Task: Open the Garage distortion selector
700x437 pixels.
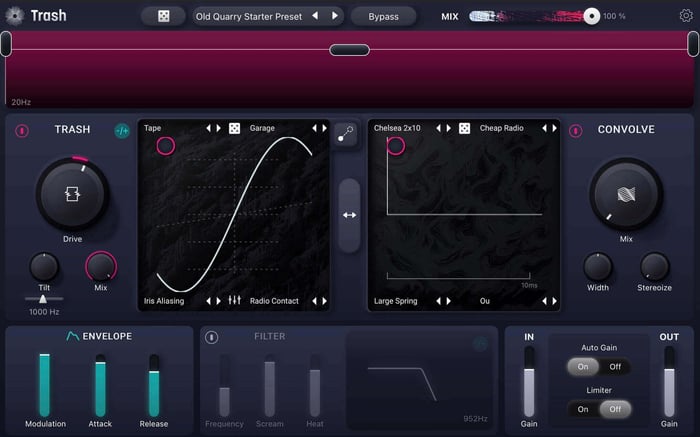Action: (x=262, y=128)
